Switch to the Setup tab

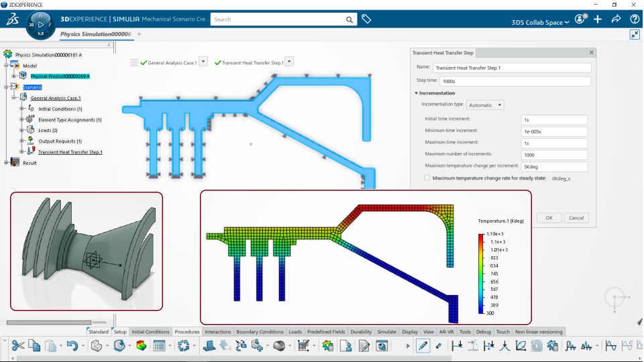[120, 332]
